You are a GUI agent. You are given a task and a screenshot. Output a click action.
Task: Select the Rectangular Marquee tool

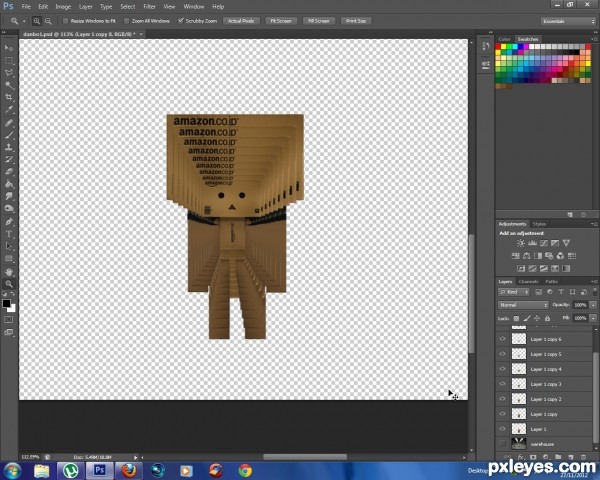click(8, 60)
